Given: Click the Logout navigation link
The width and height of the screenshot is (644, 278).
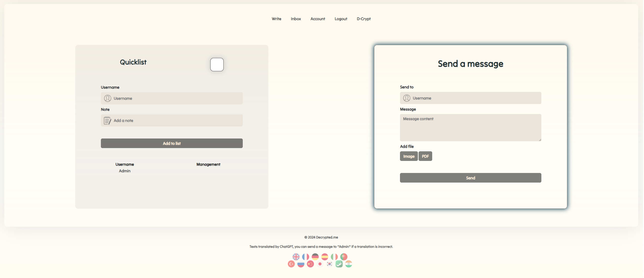Looking at the screenshot, I should click(341, 18).
